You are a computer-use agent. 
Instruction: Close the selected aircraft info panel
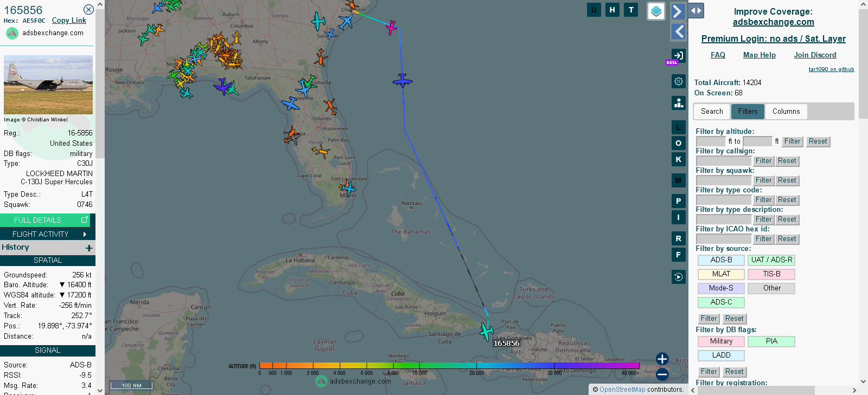click(x=88, y=10)
